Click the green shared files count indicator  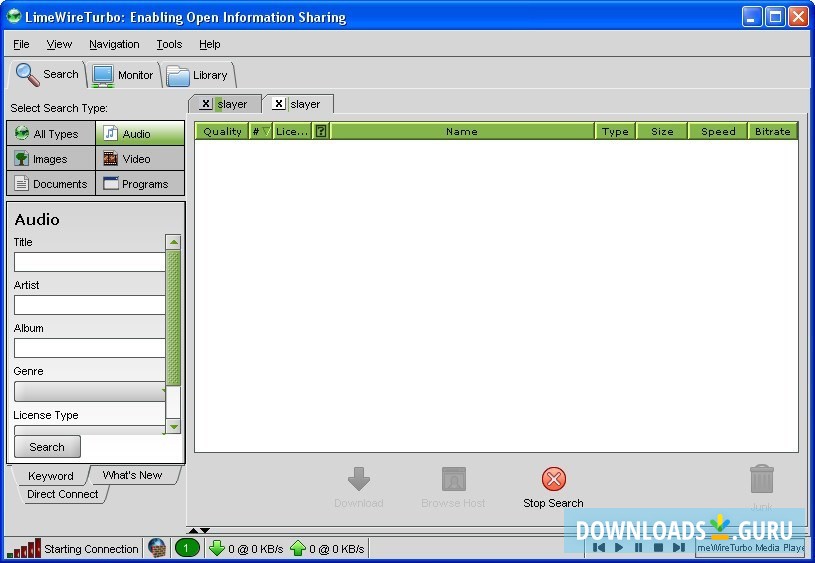(x=187, y=548)
